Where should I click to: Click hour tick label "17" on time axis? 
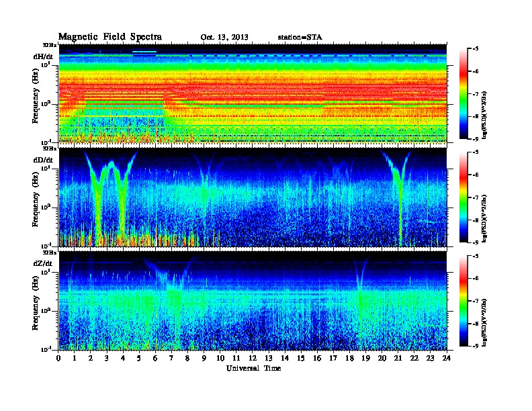point(334,358)
